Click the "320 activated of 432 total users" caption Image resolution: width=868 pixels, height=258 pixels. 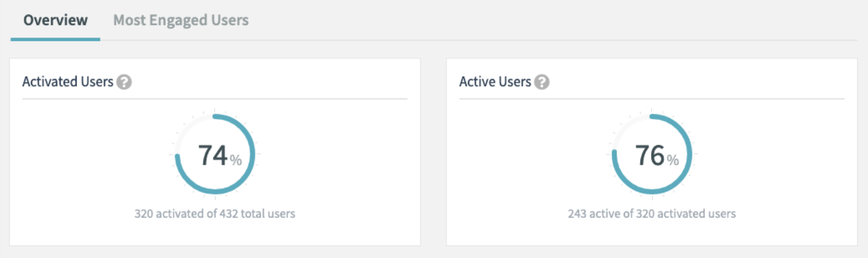click(215, 213)
